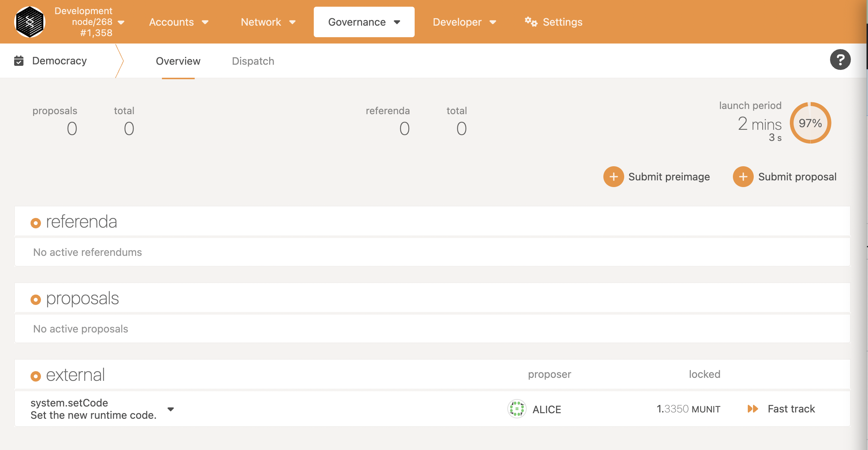This screenshot has width=868, height=450.
Task: Open the Accounts navigation dropdown
Action: point(178,22)
